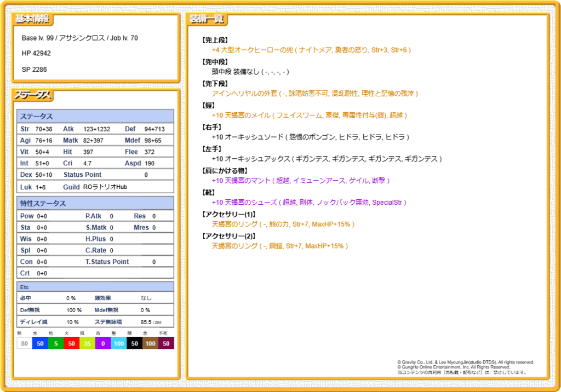
Task: Click the Base lv. 99 アサシンクロス line
Action: 80,38
